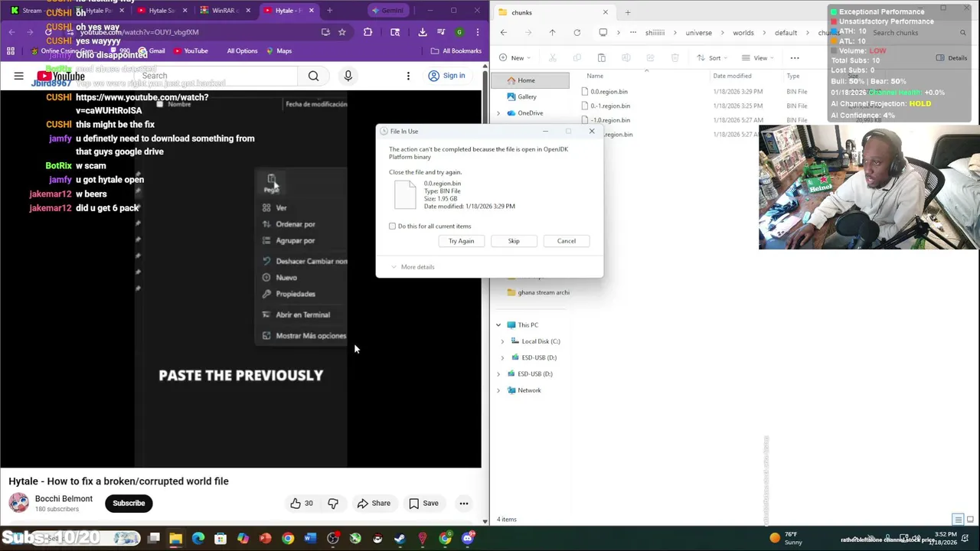Share the video with Share button
980x551 pixels.
pyautogui.click(x=374, y=503)
